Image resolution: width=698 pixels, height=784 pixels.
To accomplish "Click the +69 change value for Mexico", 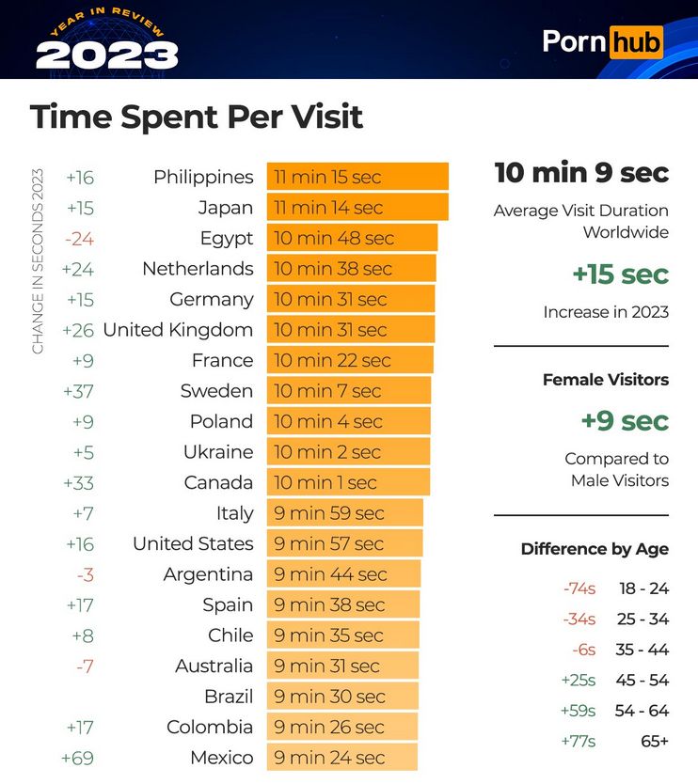I will (x=78, y=758).
